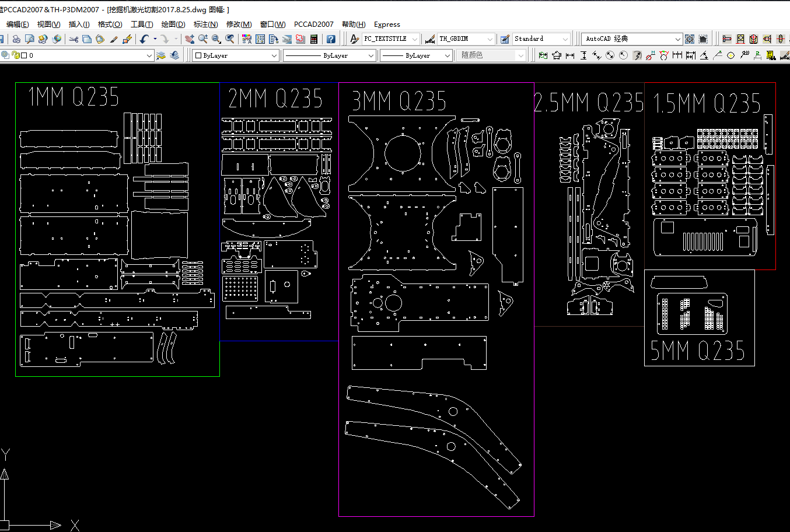Click Make Object's Layer Current icon
This screenshot has height=532, width=790.
tap(161, 55)
